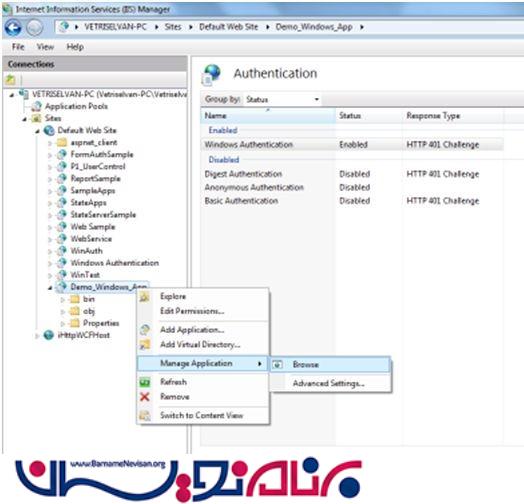Click the aspnet_client folder icon
524x504 pixels.
point(62,143)
